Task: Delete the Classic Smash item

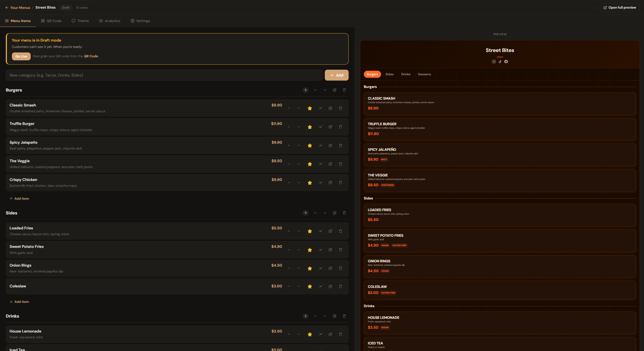Action: point(341,108)
